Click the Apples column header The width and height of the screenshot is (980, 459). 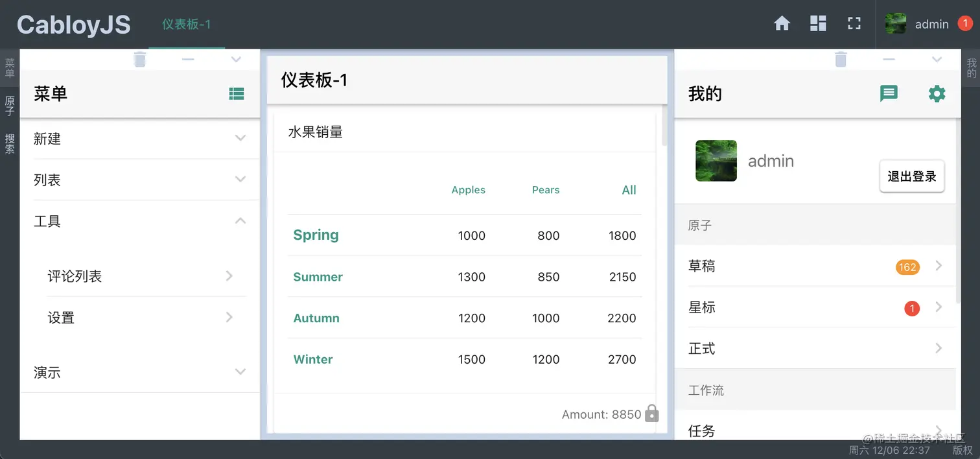(x=469, y=190)
